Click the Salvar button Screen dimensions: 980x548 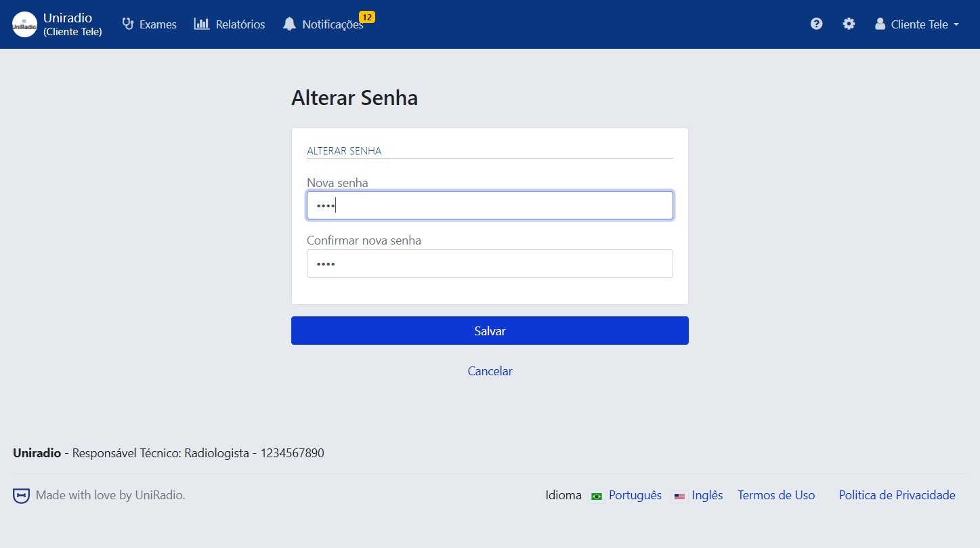coord(489,331)
